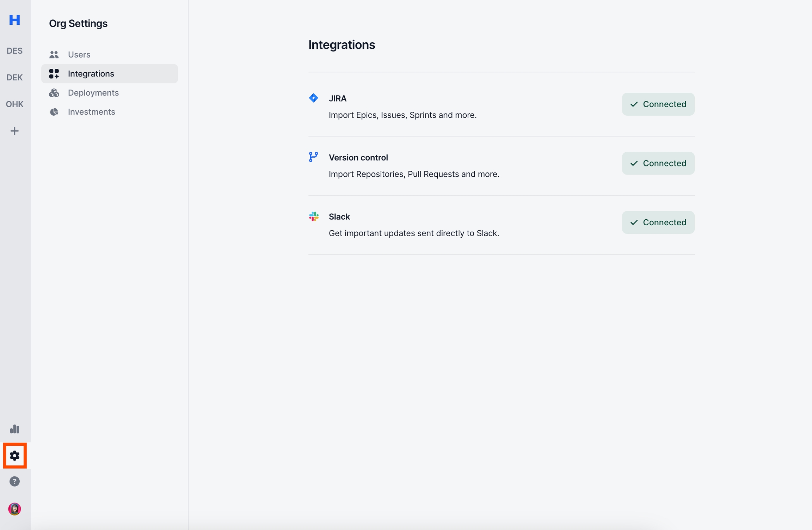Click JIRA Connected status button

(658, 104)
